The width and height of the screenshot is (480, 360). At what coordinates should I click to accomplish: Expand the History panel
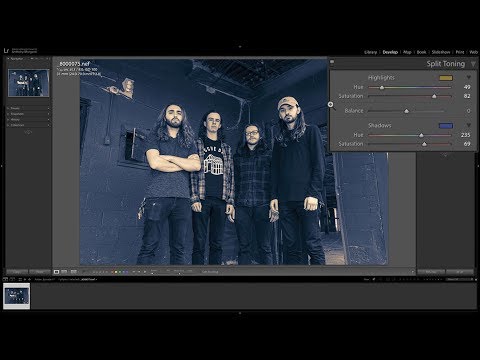[x=28, y=120]
